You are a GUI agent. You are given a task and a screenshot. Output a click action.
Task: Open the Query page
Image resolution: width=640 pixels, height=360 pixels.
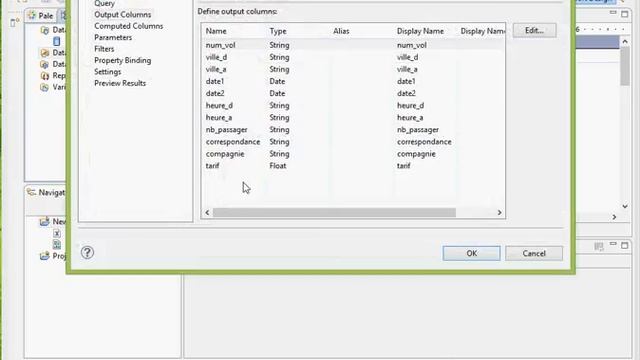104,3
